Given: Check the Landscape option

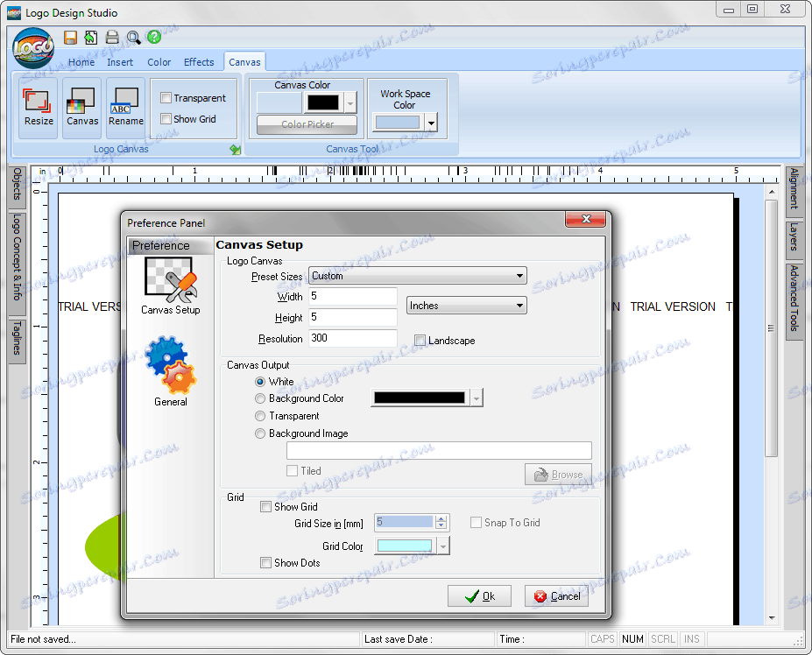Looking at the screenshot, I should pyautogui.click(x=420, y=340).
